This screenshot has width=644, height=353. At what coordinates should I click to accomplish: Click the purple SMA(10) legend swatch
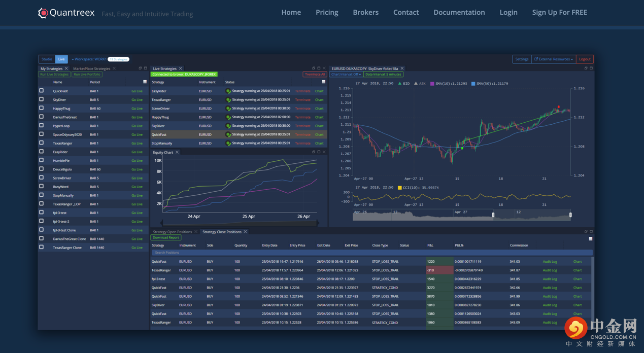(432, 84)
